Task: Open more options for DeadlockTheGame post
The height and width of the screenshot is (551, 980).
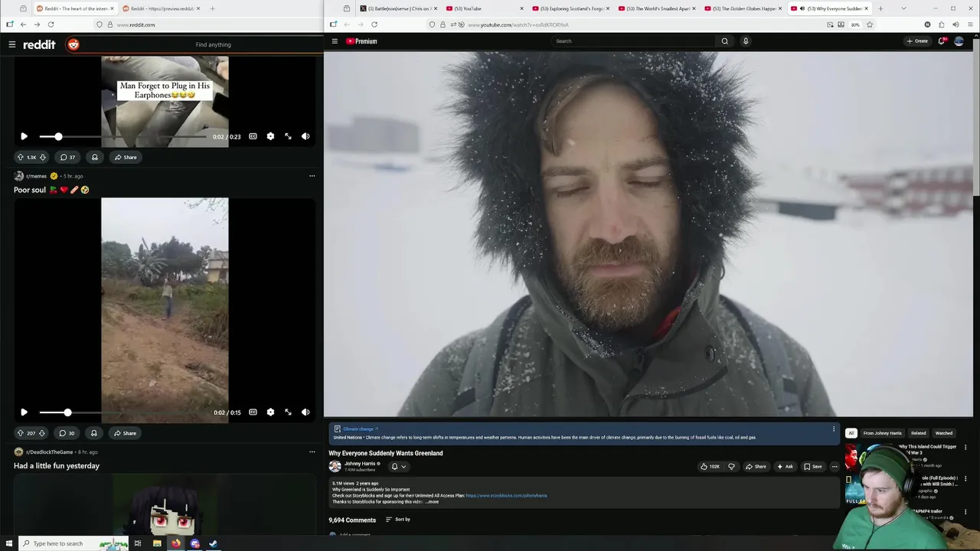Action: click(312, 452)
